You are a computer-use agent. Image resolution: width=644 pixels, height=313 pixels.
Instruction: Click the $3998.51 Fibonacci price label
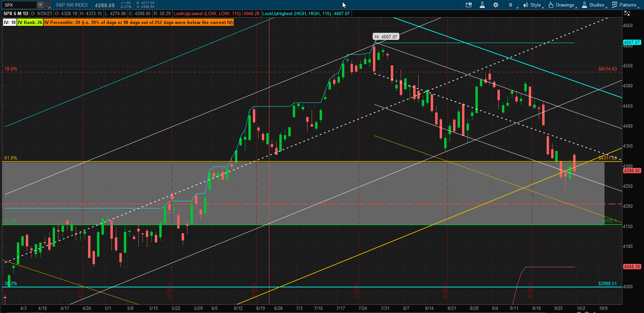point(608,283)
